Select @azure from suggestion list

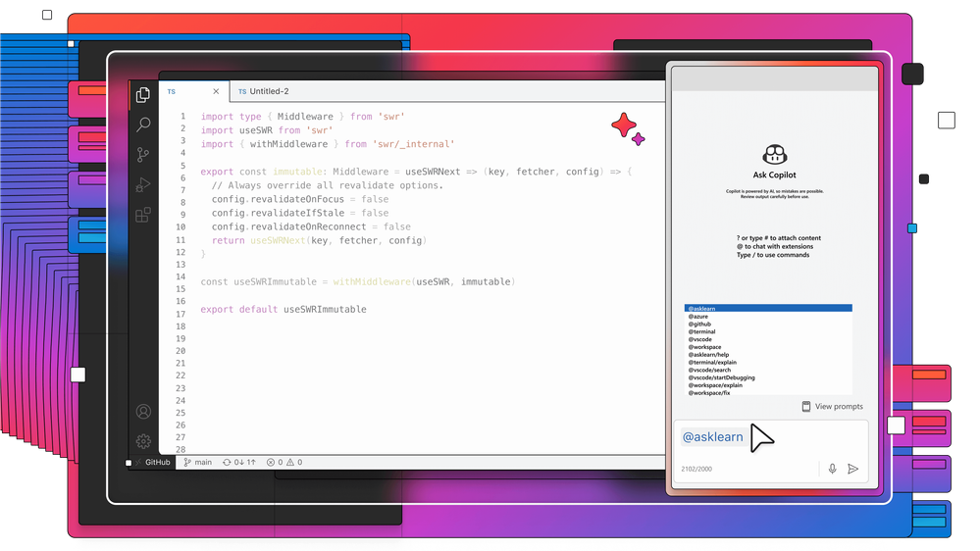(x=768, y=317)
